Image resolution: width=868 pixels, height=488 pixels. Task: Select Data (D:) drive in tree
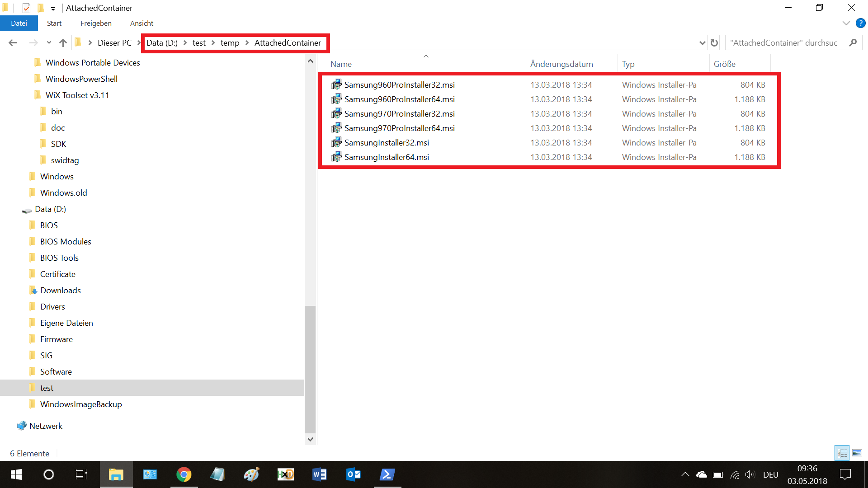tap(50, 209)
